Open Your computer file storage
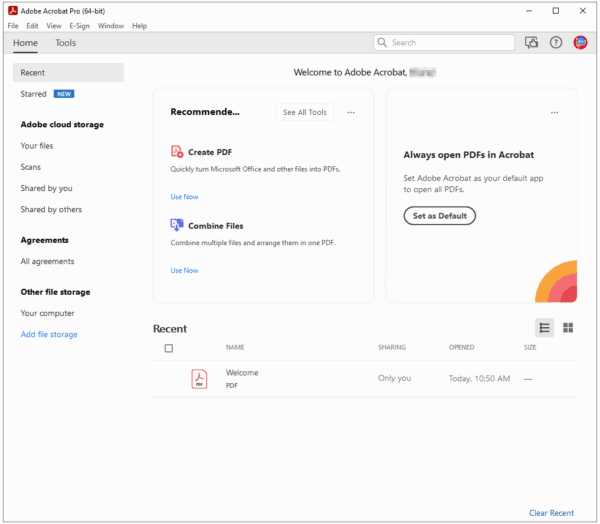Screen dimensions: 600x524 pyautogui.click(x=47, y=313)
